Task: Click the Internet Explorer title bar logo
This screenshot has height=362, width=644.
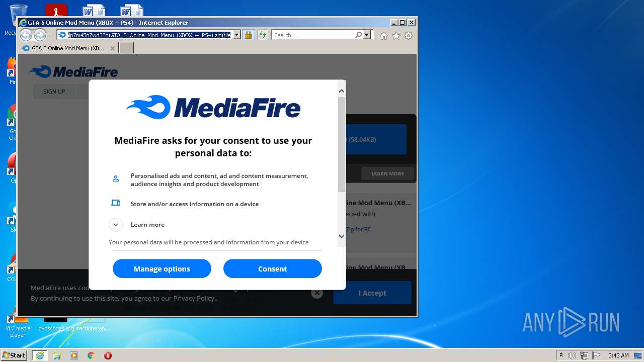Action: point(23,23)
